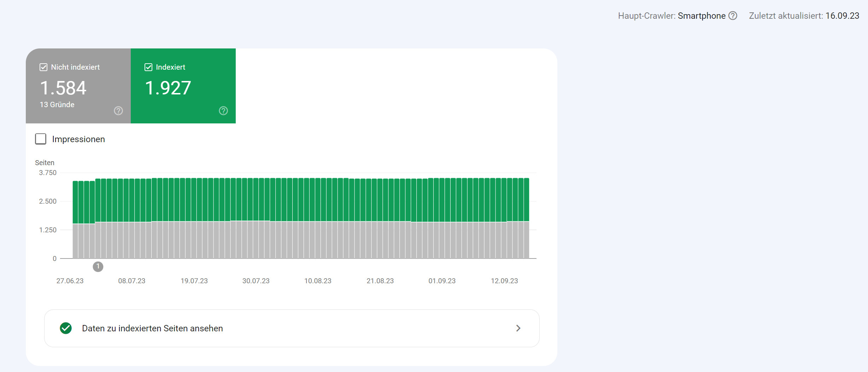The width and height of the screenshot is (868, 372).
Task: Toggle the gray Nicht indexiert card
Action: click(78, 86)
